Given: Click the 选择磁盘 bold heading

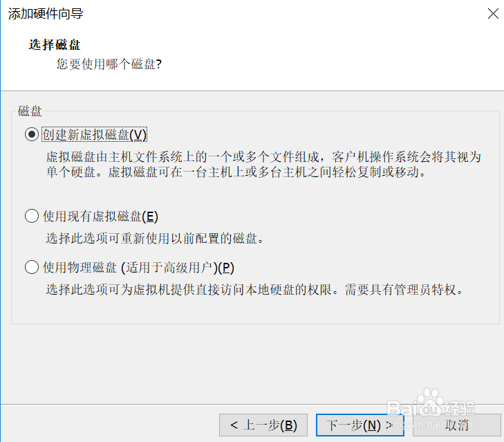Looking at the screenshot, I should 55,45.
